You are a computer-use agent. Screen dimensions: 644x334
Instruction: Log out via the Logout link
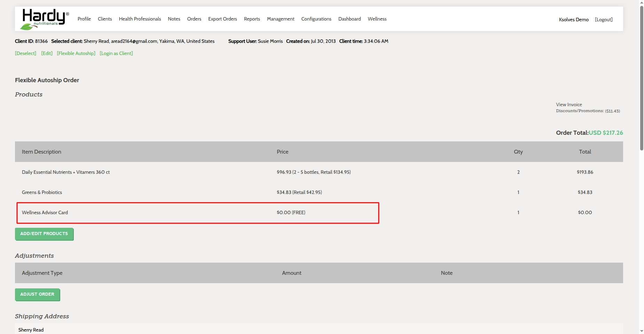pyautogui.click(x=603, y=20)
